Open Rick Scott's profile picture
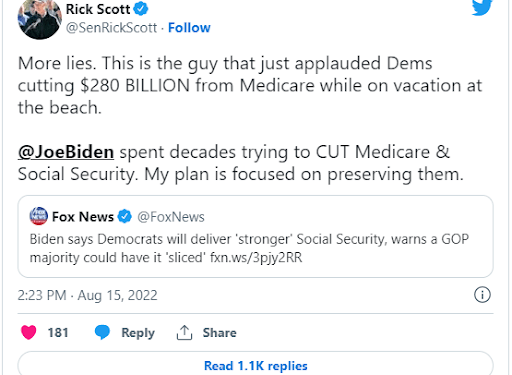Screen dimensions: 512x375 pyautogui.click(x=40, y=18)
